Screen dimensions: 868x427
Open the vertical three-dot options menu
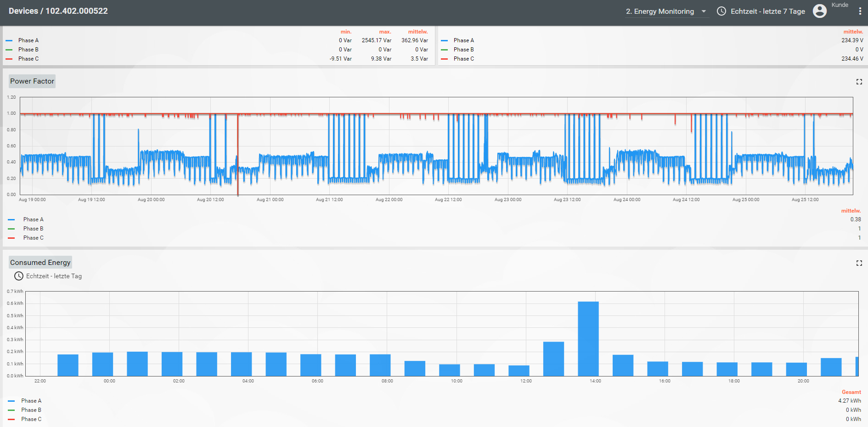point(860,11)
